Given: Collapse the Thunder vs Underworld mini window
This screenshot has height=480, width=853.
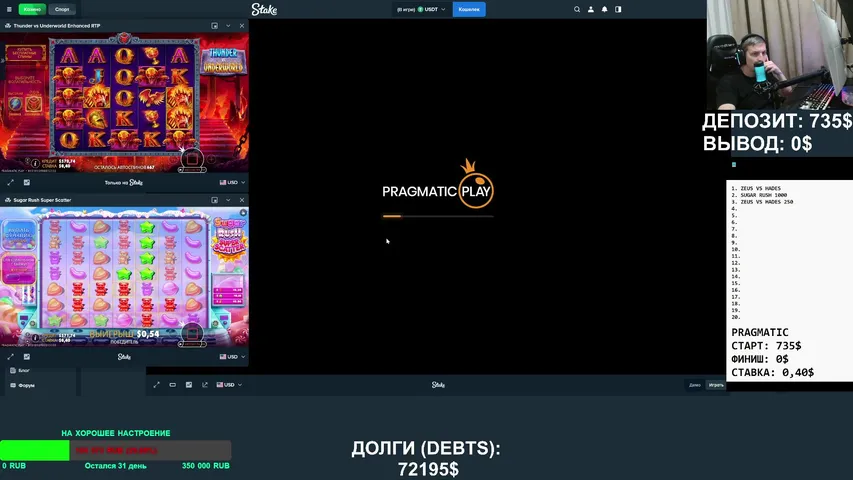Looking at the screenshot, I should point(228,26).
